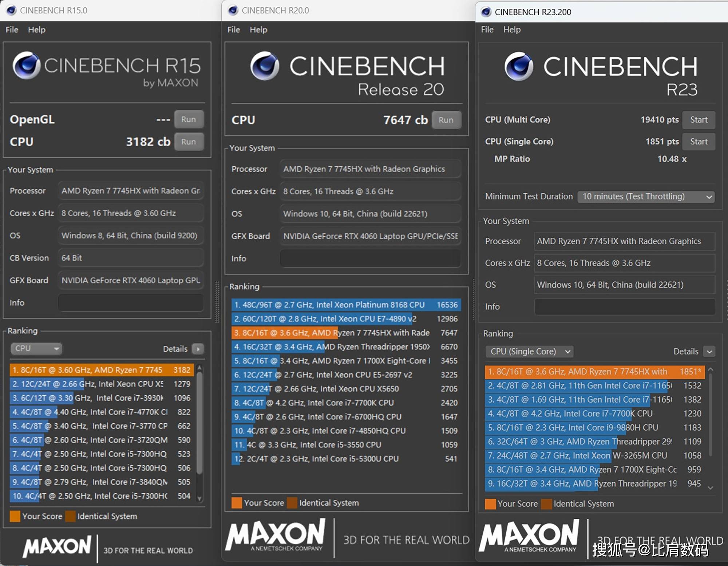This screenshot has height=566, width=728.
Task: Select the Ryzen 7 1700X 3455 row in R20
Action: tap(346, 361)
